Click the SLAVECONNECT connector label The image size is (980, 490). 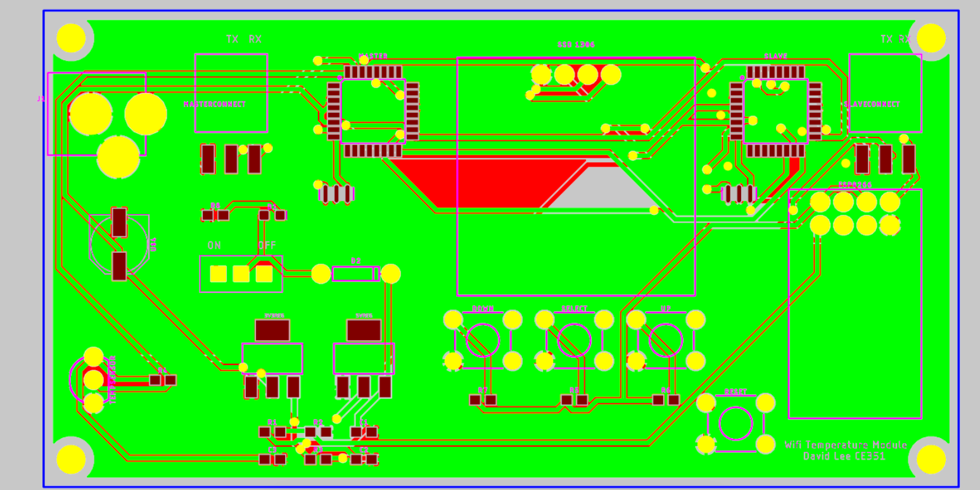click(x=872, y=104)
